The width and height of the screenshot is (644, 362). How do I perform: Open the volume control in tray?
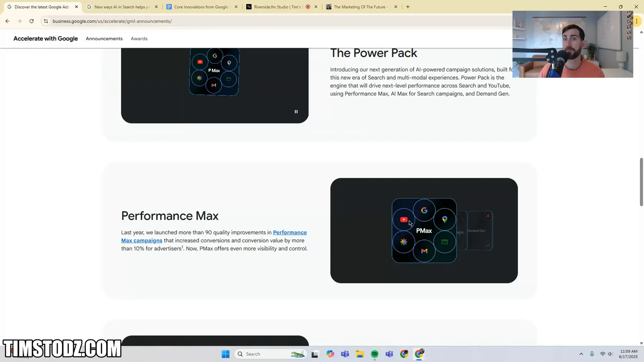pos(610,354)
